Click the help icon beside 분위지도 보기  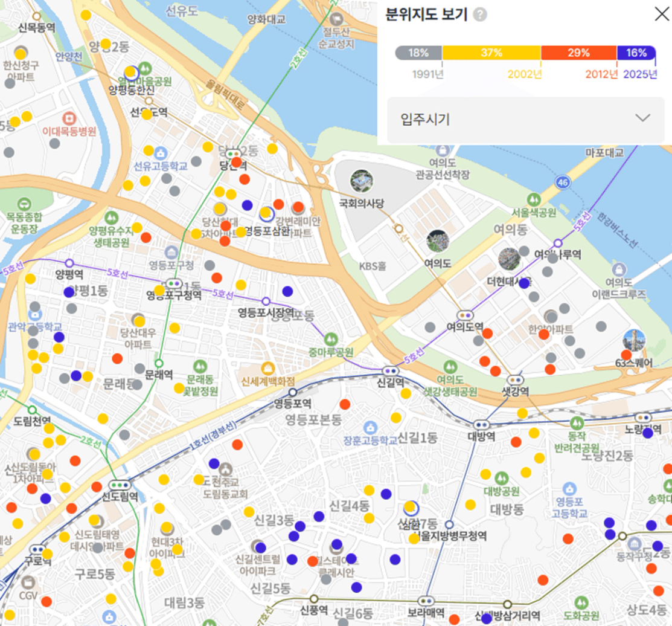480,15
